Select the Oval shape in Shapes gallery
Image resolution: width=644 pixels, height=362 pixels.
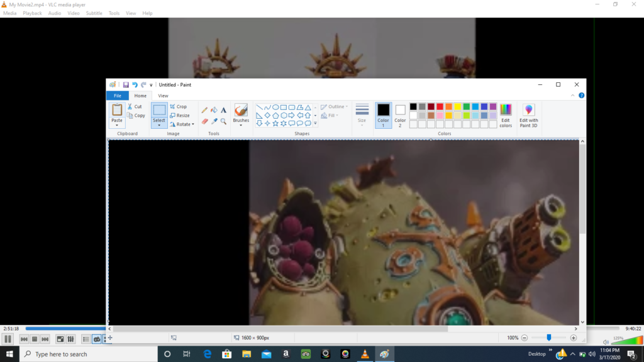tap(275, 107)
